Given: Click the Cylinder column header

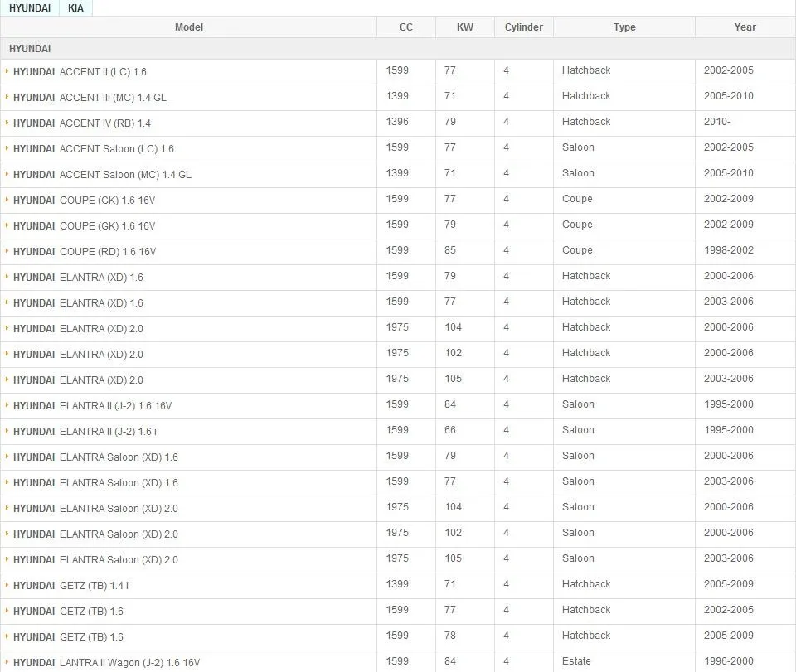Looking at the screenshot, I should 524,27.
